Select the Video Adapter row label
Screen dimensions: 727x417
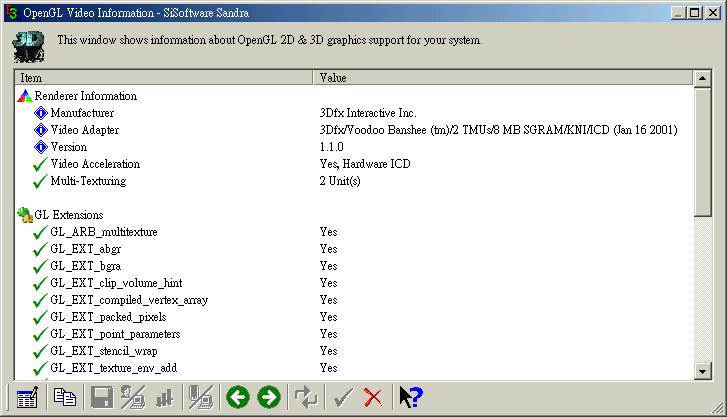pos(85,130)
